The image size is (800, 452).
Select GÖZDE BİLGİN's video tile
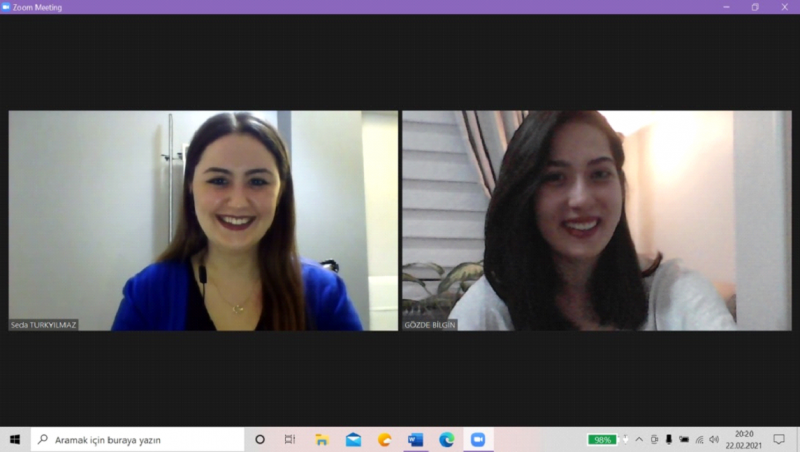click(x=596, y=220)
